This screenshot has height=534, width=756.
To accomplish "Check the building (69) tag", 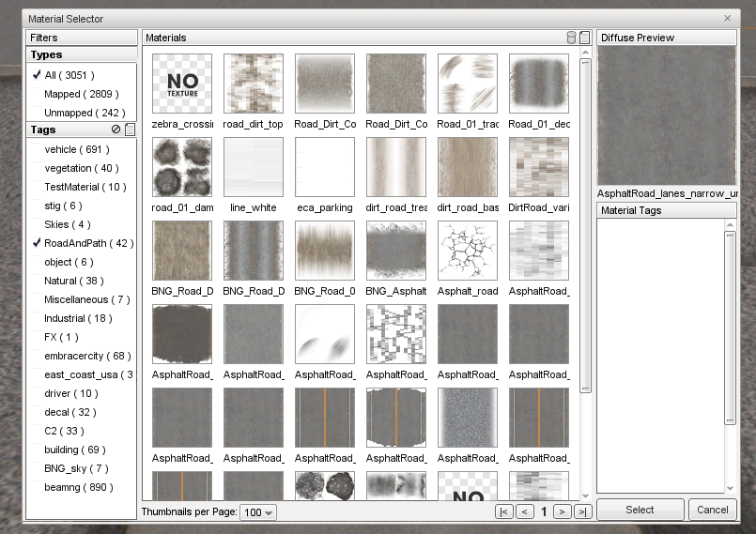I will (x=75, y=450).
